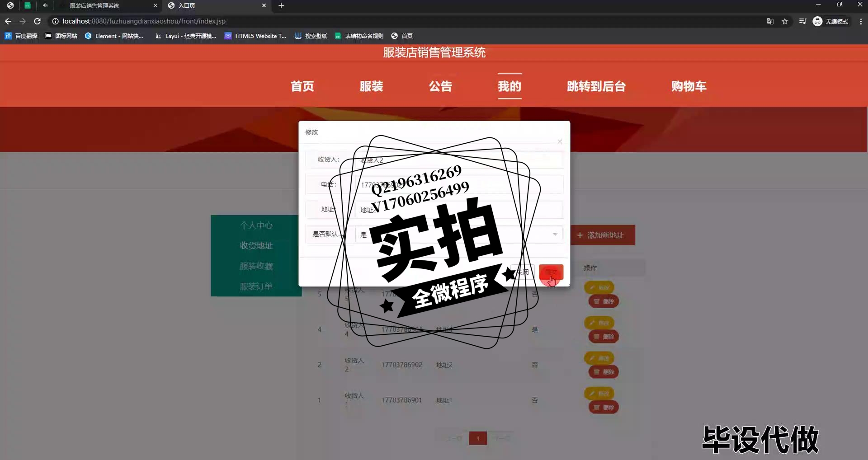Expand the 是否默认 dropdown
The image size is (868, 460).
click(459, 235)
